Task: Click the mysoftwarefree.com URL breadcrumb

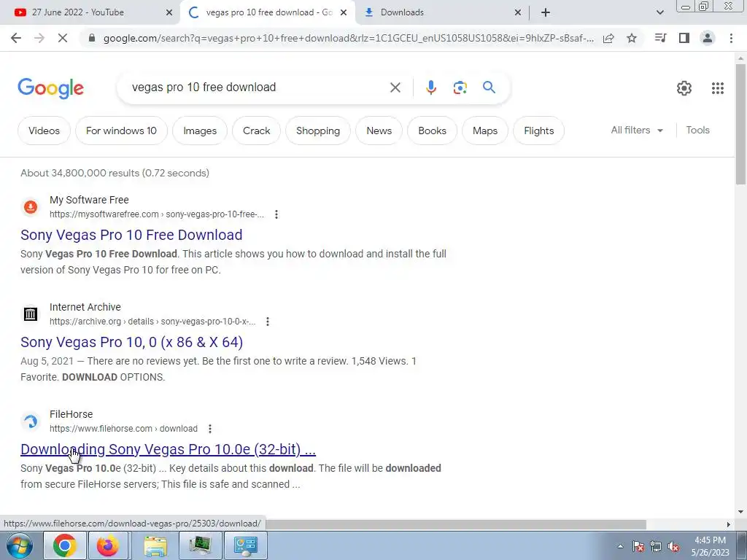Action: click(x=157, y=214)
